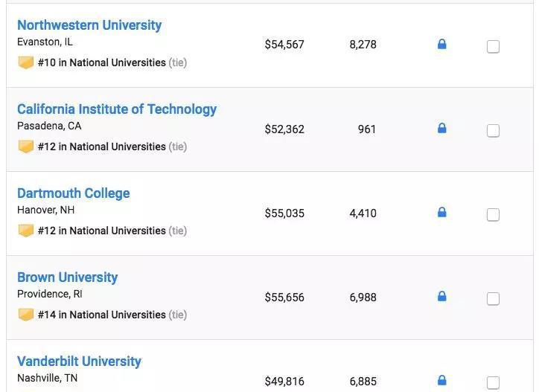Tick the California Institute of Technology checkbox
This screenshot has width=539, height=392.
(493, 131)
